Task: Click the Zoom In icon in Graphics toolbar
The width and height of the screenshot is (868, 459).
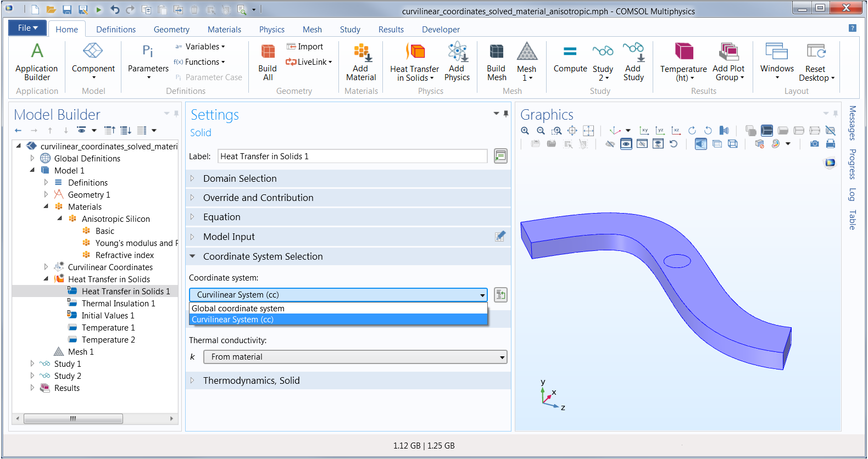Action: click(x=525, y=131)
